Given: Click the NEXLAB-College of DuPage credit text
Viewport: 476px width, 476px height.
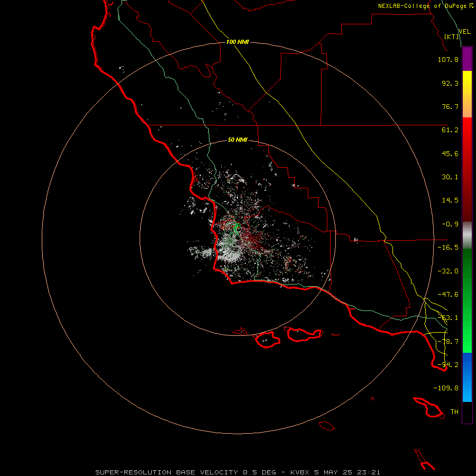Looking at the screenshot, I should (425, 6).
